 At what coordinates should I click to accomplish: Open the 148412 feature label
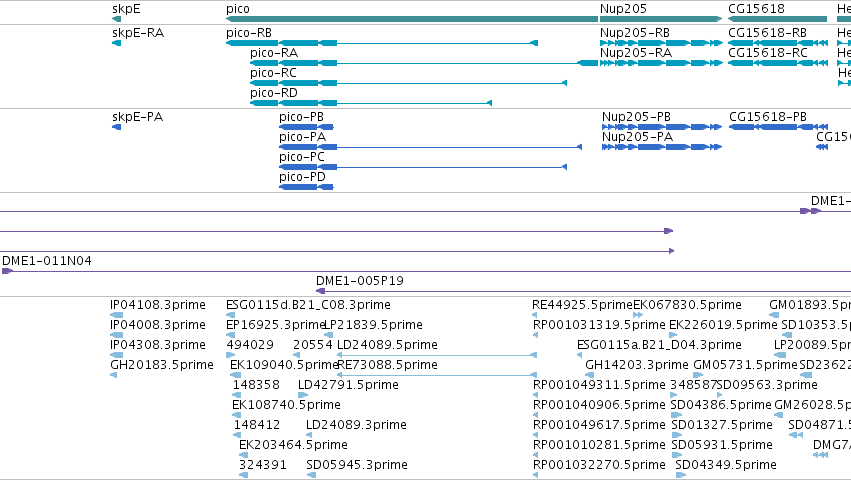257,426
